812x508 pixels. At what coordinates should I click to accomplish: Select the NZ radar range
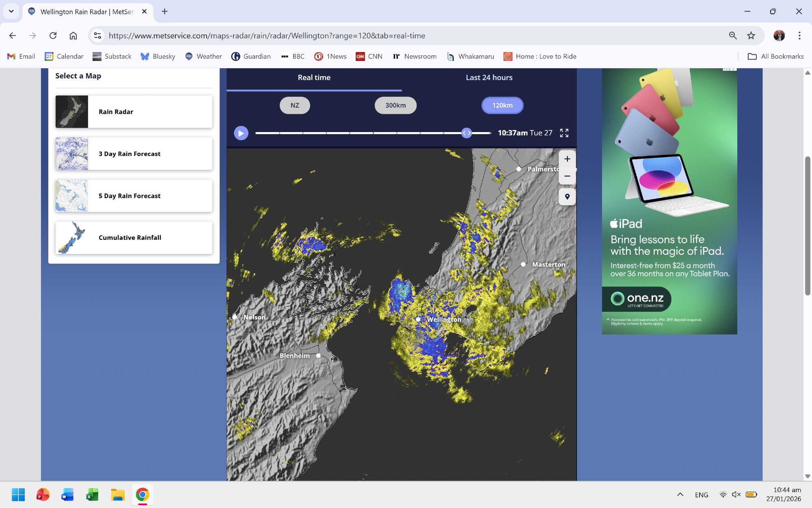point(295,105)
